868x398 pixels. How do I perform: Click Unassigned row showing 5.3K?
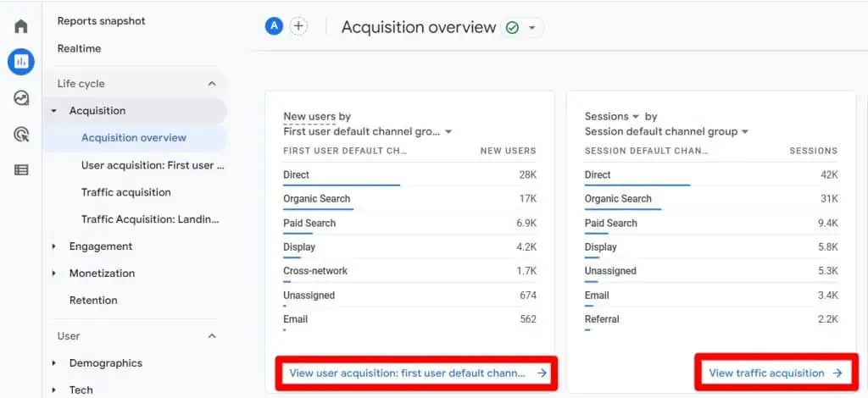tap(711, 271)
